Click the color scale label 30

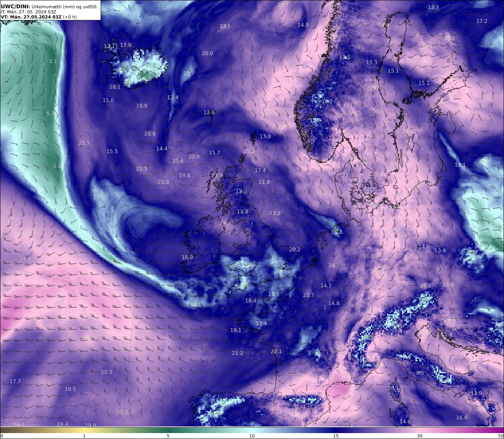420,436
